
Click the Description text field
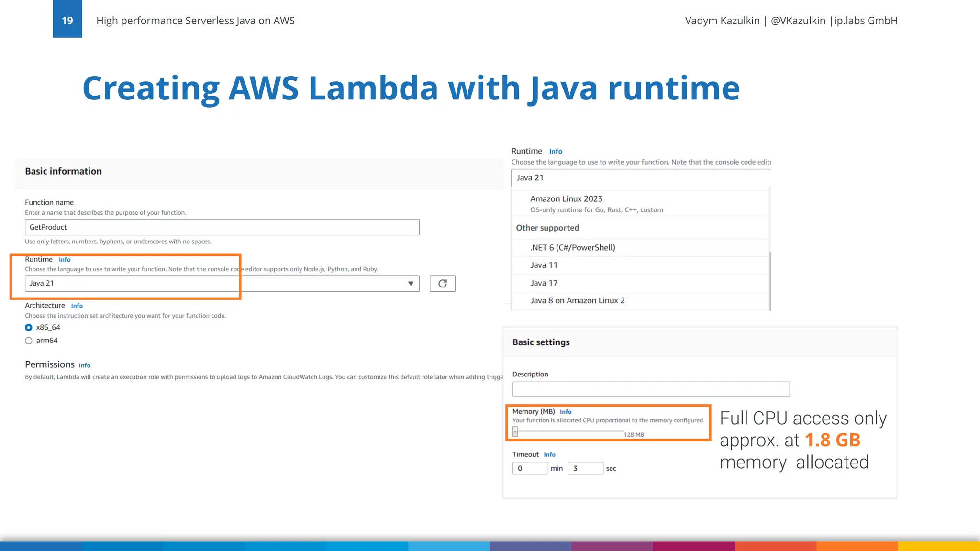[x=650, y=389]
